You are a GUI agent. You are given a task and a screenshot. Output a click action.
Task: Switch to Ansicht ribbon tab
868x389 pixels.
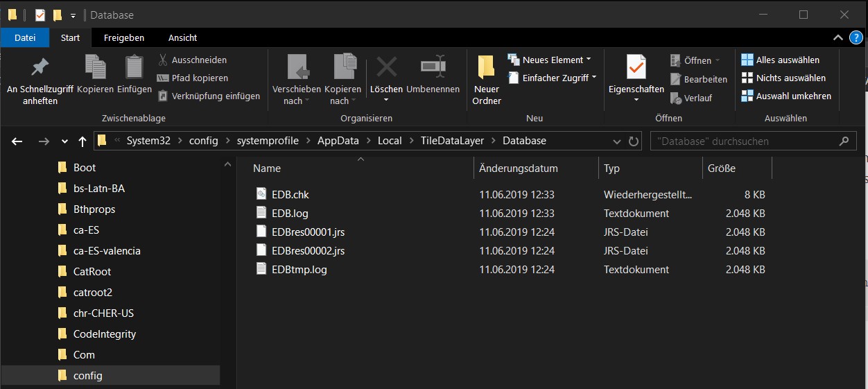point(182,37)
